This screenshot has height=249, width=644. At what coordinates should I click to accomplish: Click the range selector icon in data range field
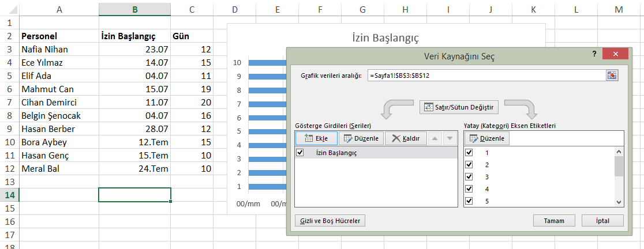(611, 76)
